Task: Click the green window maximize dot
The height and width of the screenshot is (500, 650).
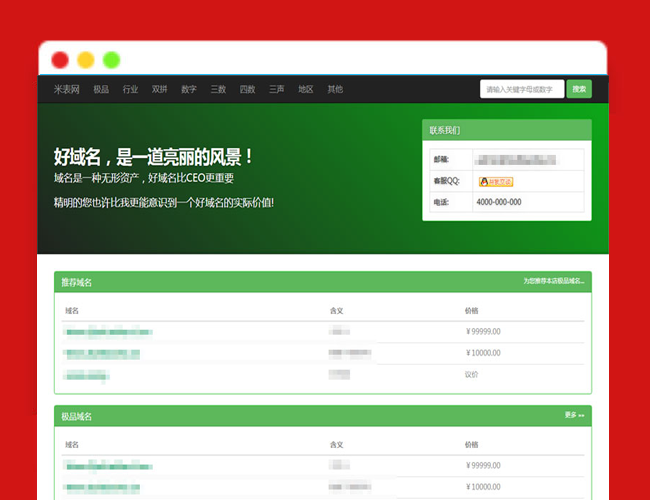Action: point(112,60)
